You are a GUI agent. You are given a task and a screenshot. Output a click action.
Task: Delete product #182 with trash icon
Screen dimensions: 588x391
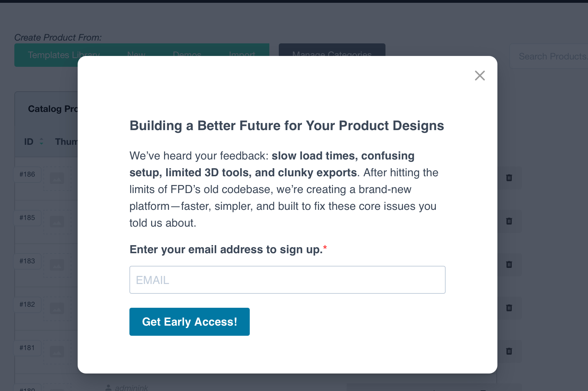[x=509, y=308]
